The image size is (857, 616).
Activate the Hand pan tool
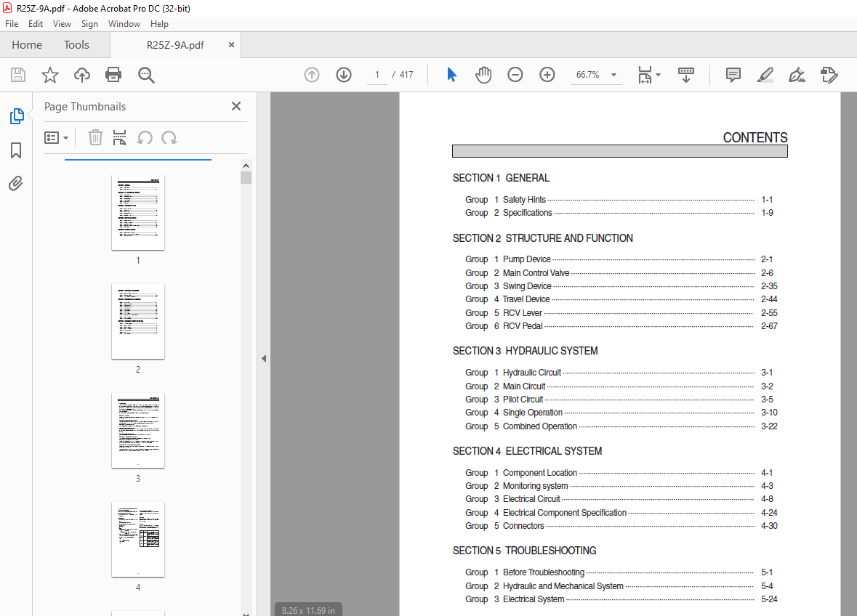[x=483, y=75]
